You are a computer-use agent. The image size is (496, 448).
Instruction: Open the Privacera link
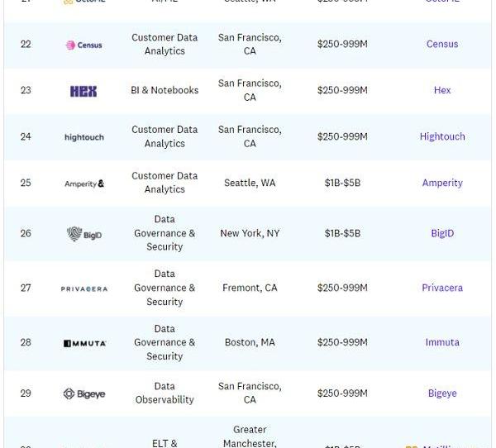pos(442,288)
